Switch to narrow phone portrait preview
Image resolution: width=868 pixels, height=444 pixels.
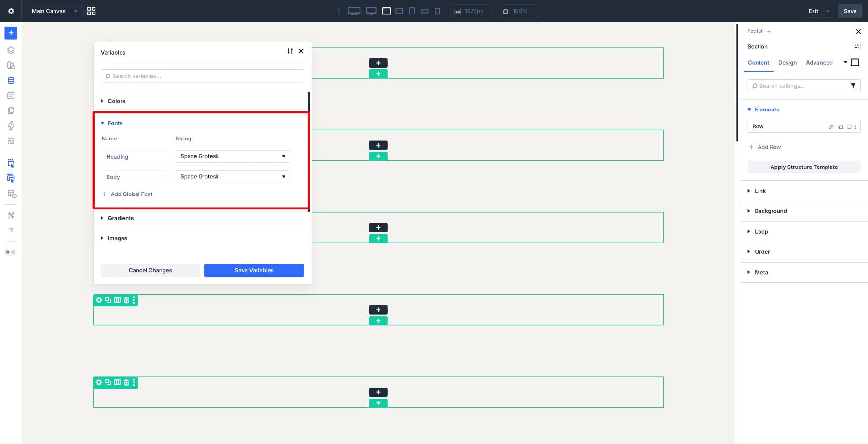[437, 11]
